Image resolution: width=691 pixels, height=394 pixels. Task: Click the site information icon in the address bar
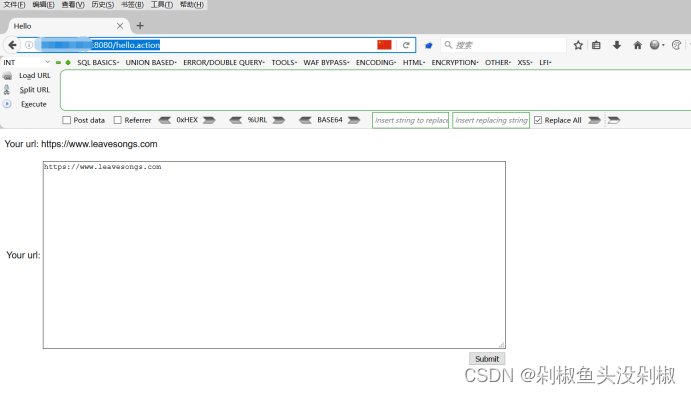pyautogui.click(x=29, y=45)
